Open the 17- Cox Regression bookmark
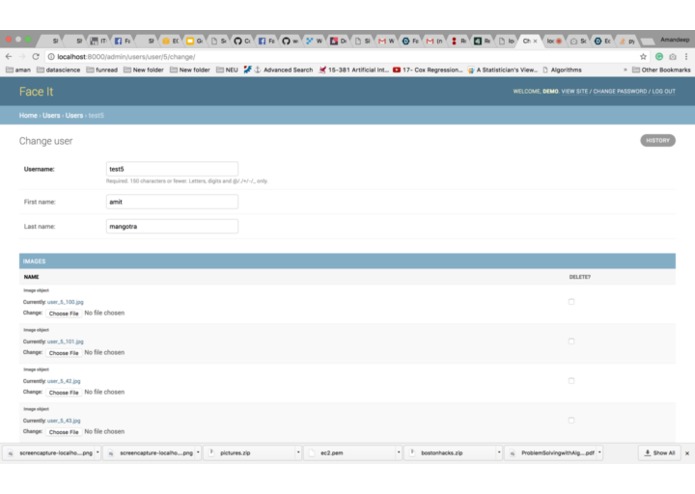This screenshot has height=494, width=695. [428, 70]
